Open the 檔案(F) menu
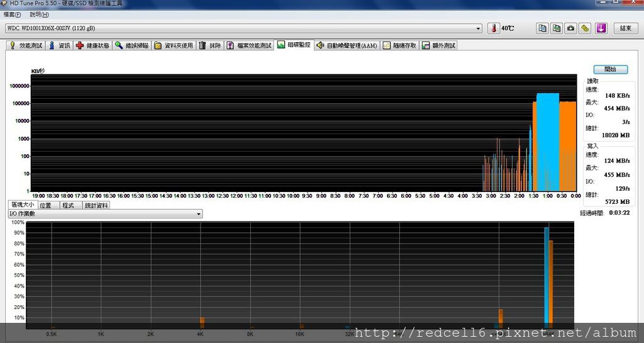 point(12,14)
